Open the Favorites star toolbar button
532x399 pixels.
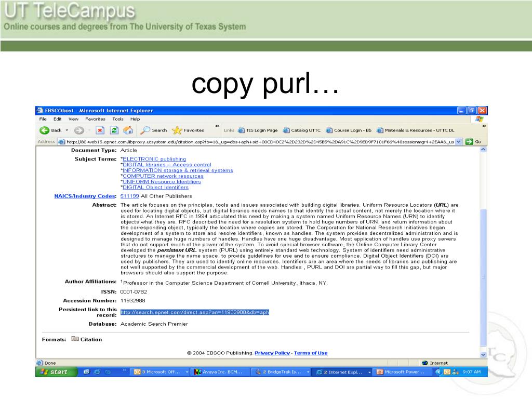coord(188,130)
